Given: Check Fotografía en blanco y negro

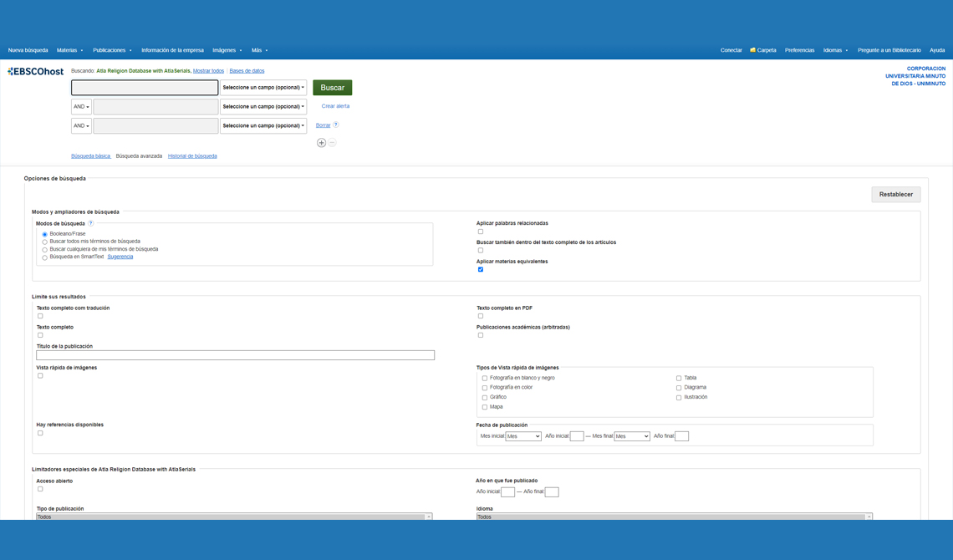Looking at the screenshot, I should [x=484, y=378].
